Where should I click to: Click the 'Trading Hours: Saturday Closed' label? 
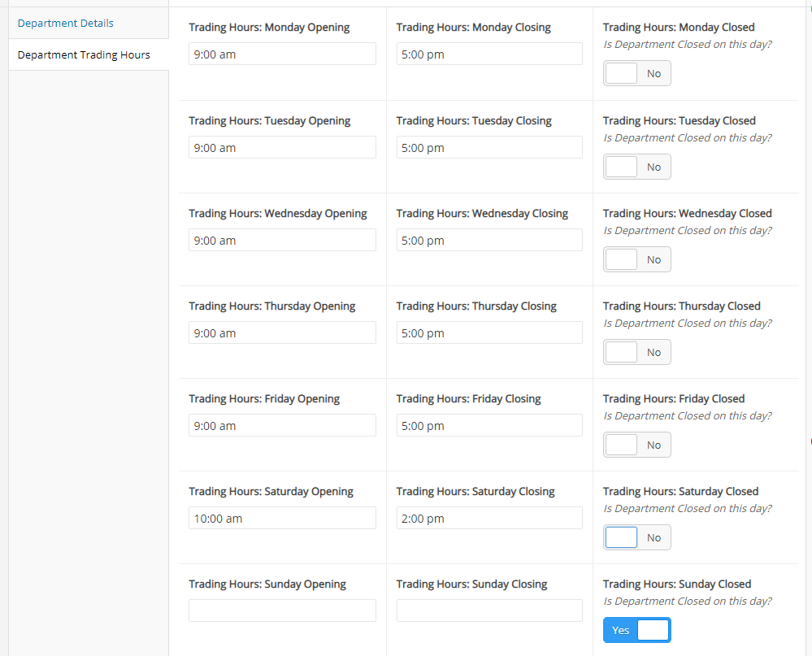click(x=680, y=491)
